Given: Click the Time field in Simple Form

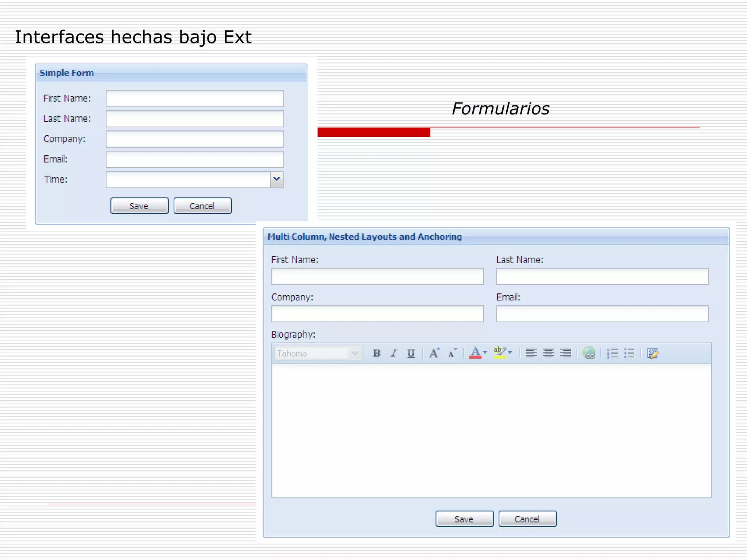Looking at the screenshot, I should point(188,180).
